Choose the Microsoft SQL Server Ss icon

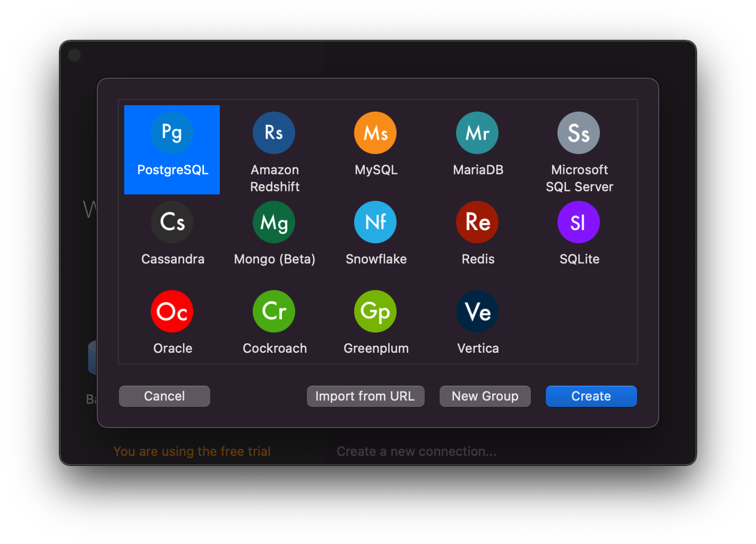coord(579,133)
